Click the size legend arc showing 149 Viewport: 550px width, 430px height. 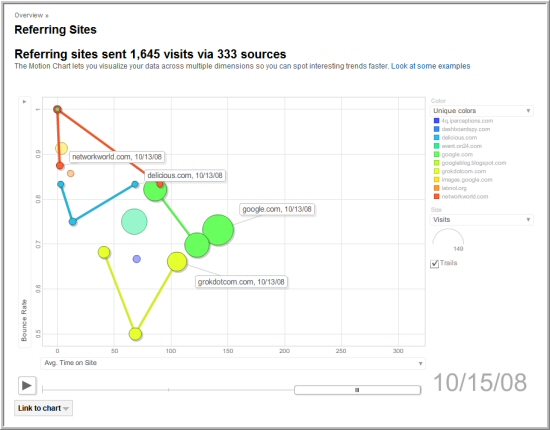448,237
